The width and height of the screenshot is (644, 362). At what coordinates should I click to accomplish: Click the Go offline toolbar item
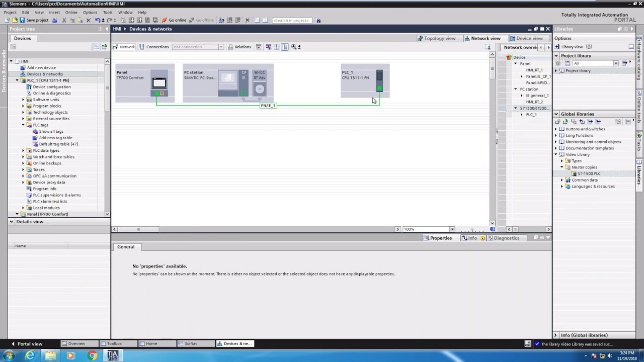tap(202, 20)
